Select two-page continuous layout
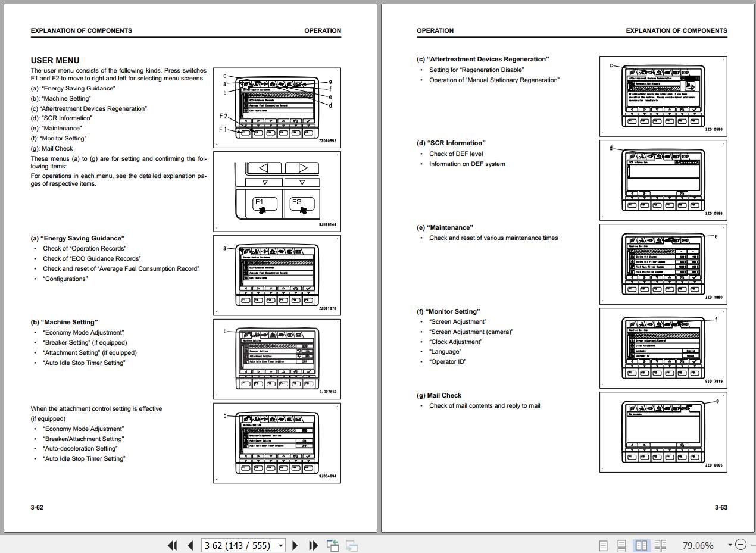This screenshot has height=553, width=756. tap(660, 545)
